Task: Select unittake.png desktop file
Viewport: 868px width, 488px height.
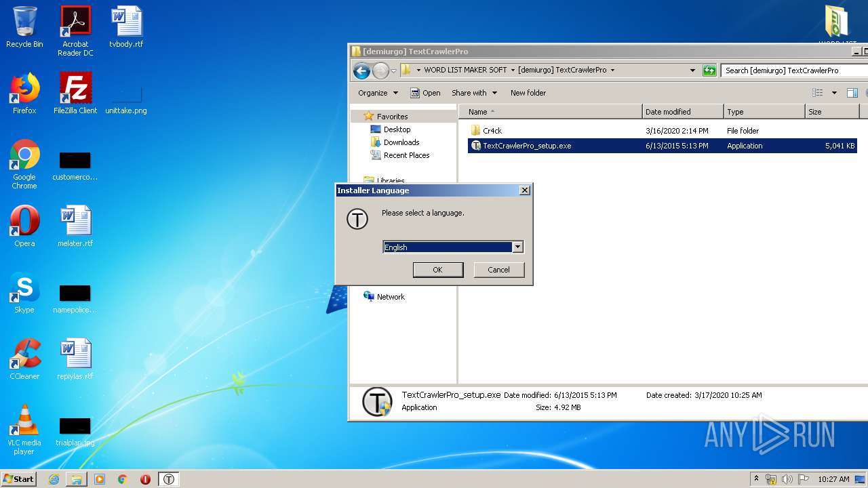Action: tap(126, 98)
